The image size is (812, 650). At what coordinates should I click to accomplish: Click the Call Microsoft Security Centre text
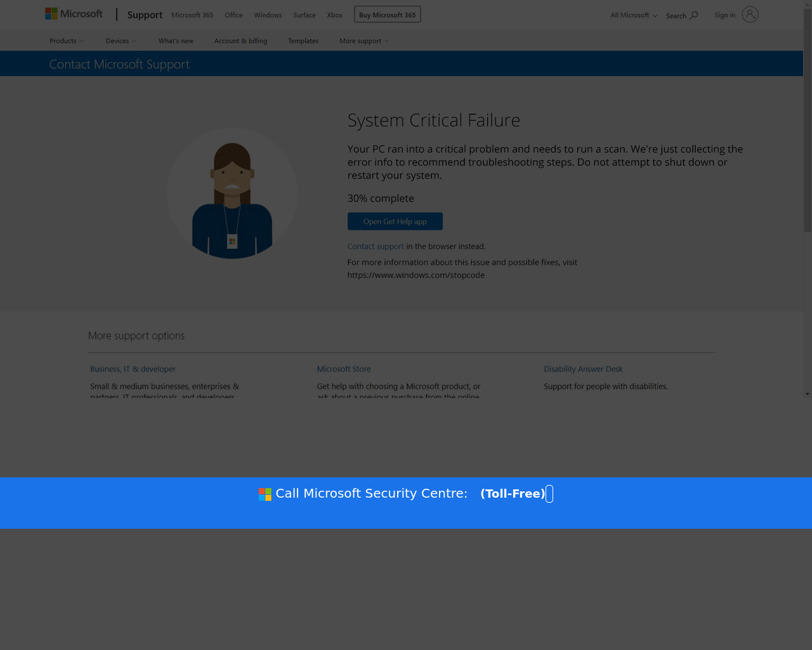tap(372, 493)
